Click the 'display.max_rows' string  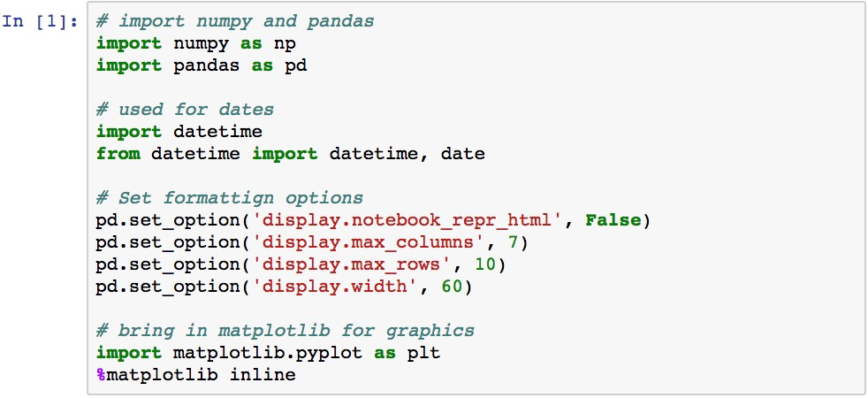pyautogui.click(x=352, y=264)
